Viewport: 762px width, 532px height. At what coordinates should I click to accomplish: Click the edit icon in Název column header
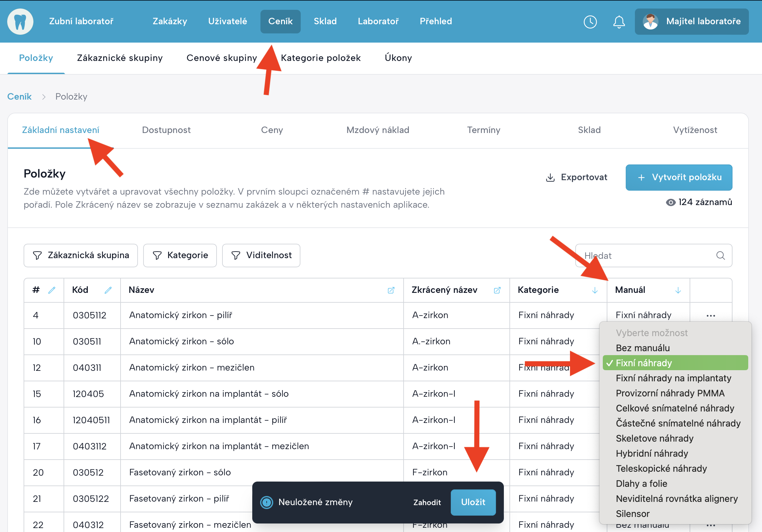pos(391,290)
